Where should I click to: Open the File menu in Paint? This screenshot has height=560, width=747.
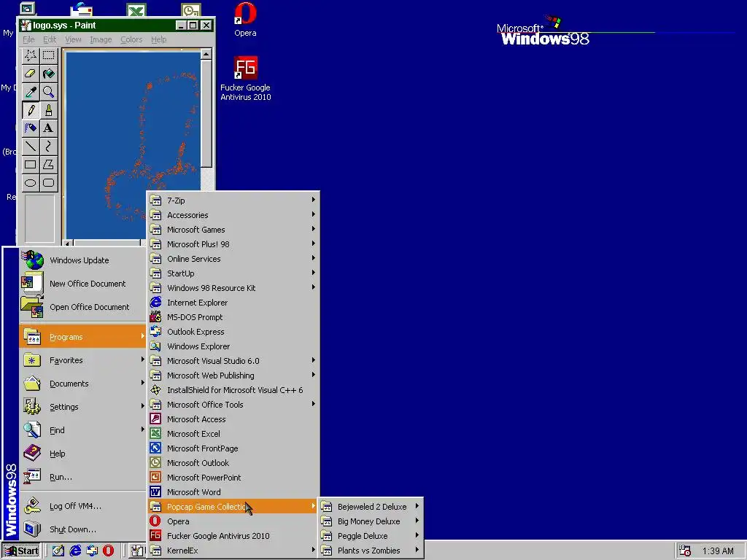coord(28,39)
